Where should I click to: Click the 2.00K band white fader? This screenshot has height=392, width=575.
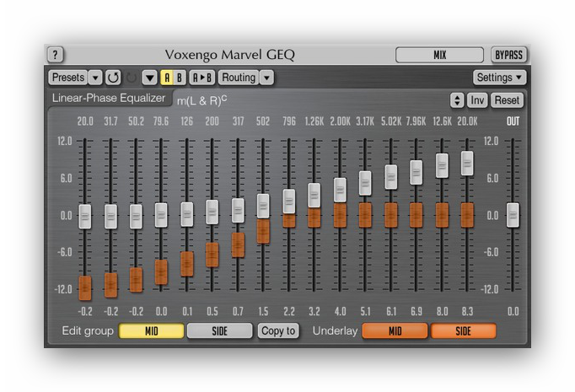340,191
